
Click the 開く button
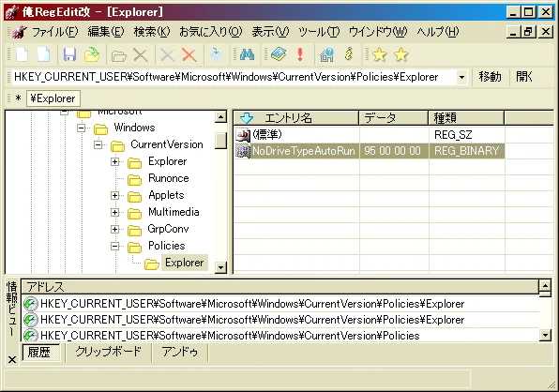tap(524, 77)
